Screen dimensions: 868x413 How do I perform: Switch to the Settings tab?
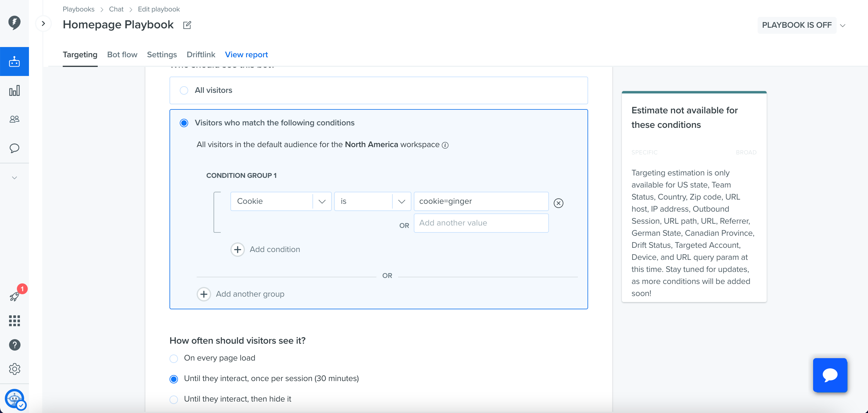click(162, 55)
